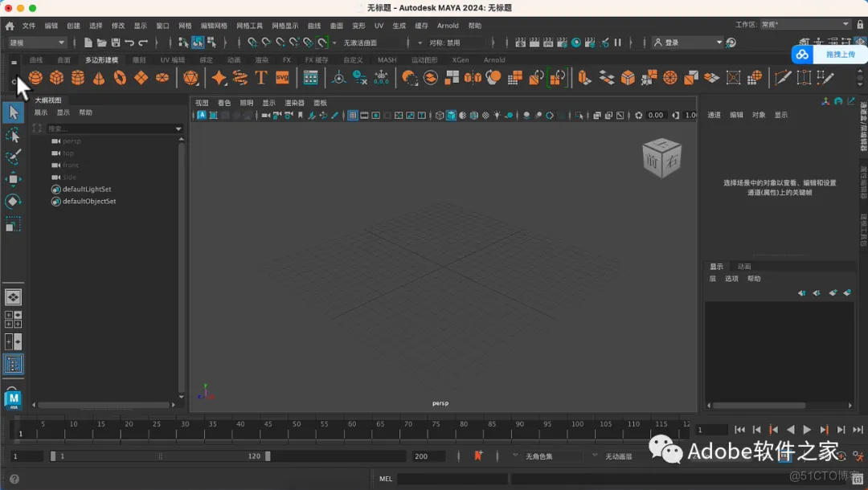Toggle smooth shade all in viewport toolbar
868x490 pixels.
(x=451, y=116)
